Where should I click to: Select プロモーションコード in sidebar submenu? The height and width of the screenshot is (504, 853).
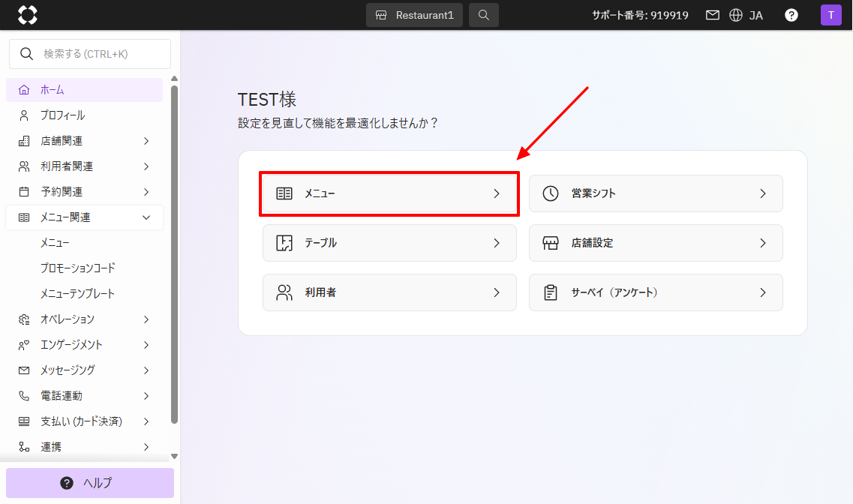pos(78,268)
